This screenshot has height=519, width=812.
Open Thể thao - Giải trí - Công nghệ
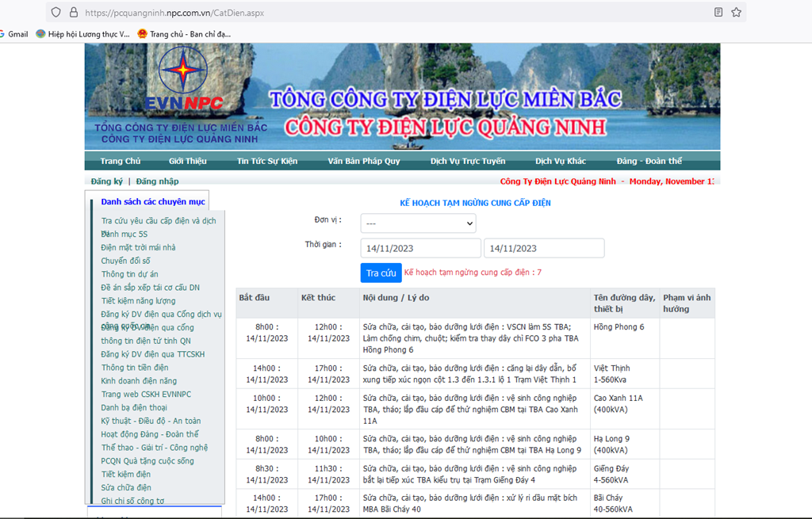(155, 448)
